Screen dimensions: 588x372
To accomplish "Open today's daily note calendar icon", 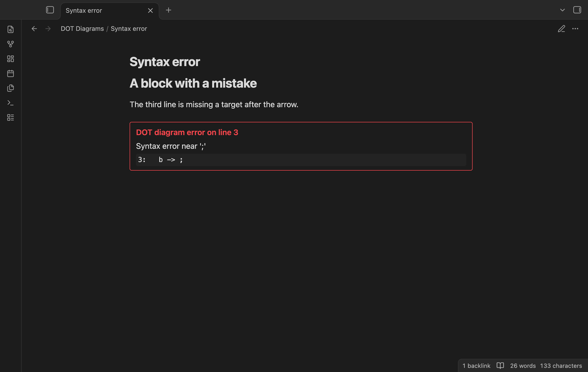I will (x=11, y=74).
